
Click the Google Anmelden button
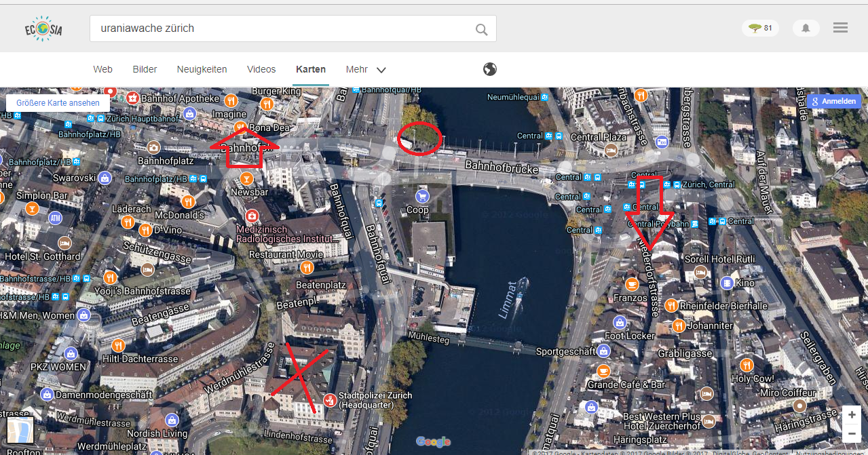834,101
